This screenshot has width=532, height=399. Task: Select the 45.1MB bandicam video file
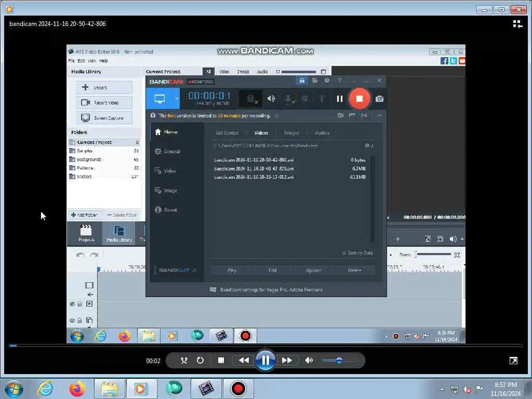[290, 177]
